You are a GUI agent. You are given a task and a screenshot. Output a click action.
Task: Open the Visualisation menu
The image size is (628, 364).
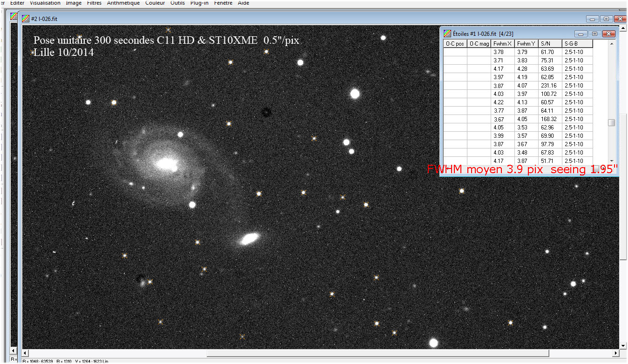point(45,3)
